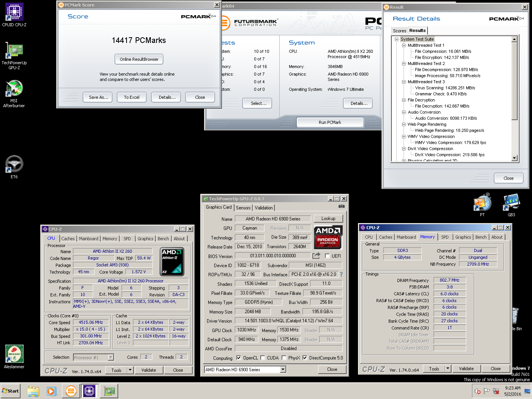Switch to the Scores tab in Result Details
This screenshot has width=532, height=399.
click(399, 31)
